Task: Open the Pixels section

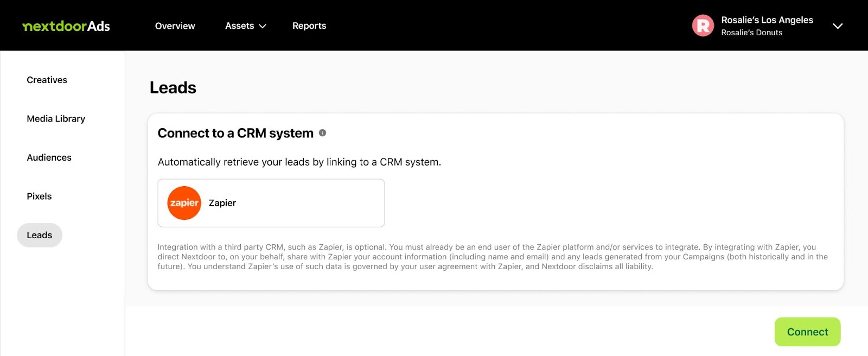Action: (39, 196)
